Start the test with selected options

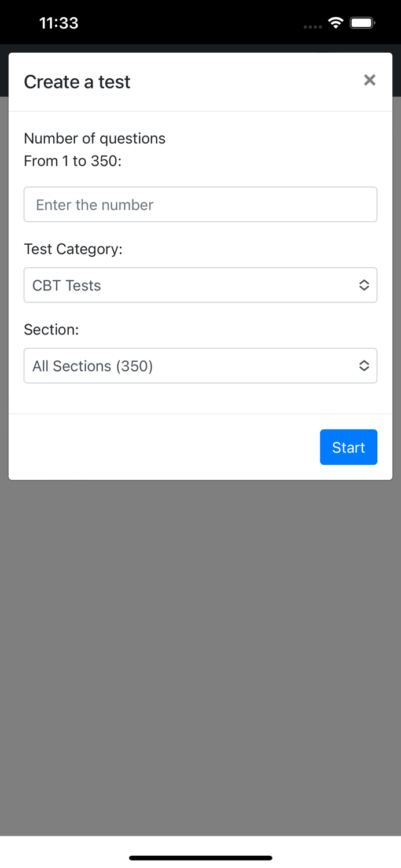click(348, 447)
